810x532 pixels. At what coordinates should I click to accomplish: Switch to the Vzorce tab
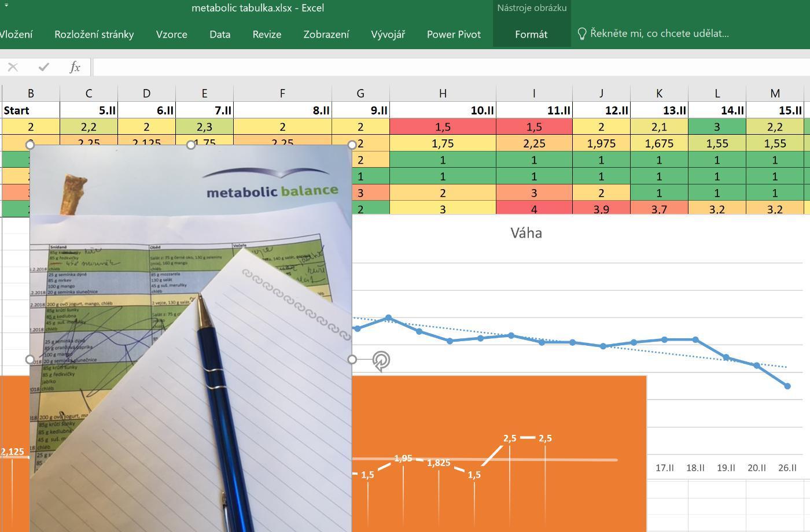coord(171,34)
